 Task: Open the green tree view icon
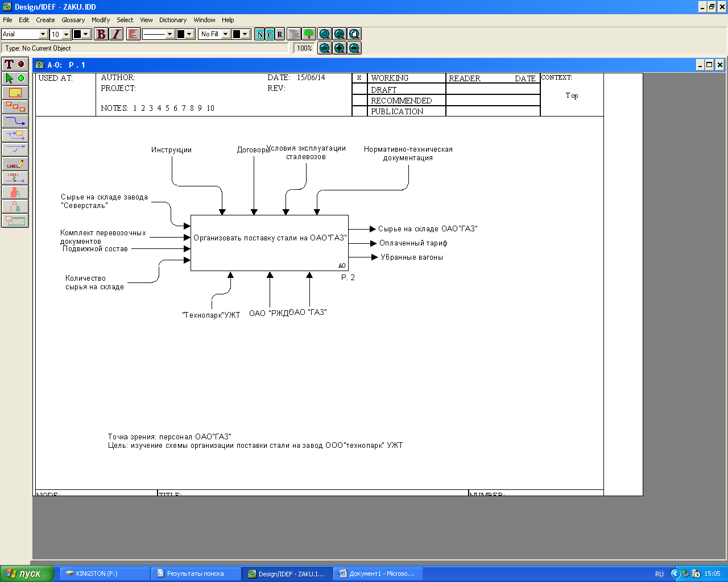tap(309, 34)
